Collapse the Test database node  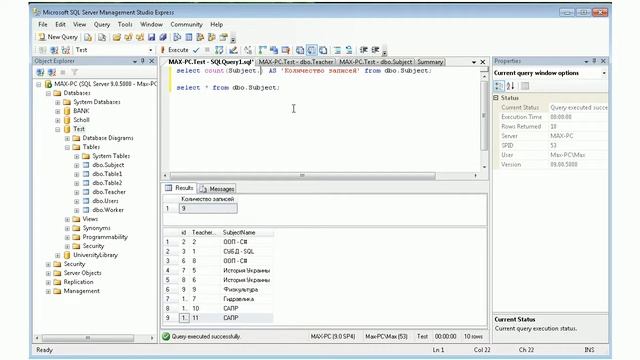(58, 129)
